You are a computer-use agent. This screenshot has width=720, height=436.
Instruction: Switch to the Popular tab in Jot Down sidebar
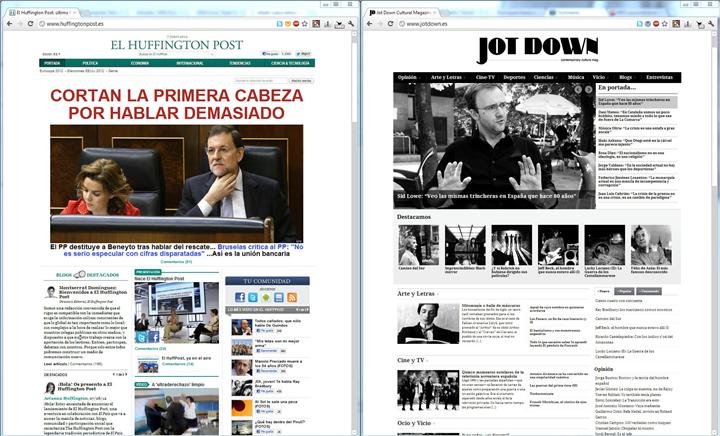(x=624, y=291)
